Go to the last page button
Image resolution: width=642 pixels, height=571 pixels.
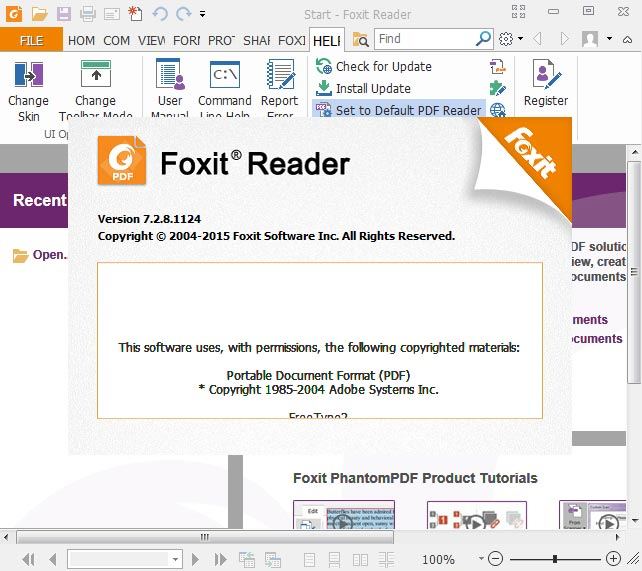click(x=220, y=559)
